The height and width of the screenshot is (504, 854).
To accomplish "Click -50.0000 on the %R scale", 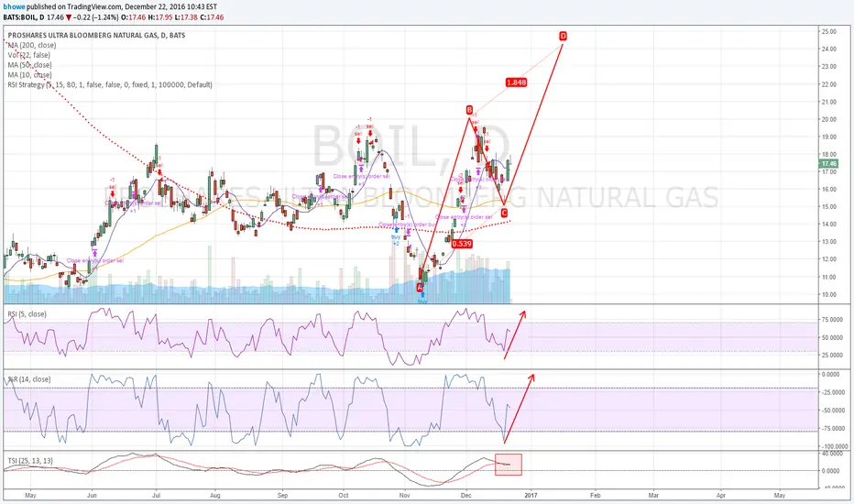I will [x=835, y=411].
